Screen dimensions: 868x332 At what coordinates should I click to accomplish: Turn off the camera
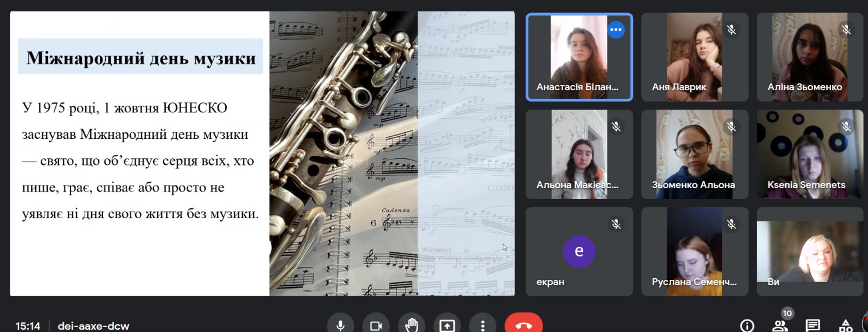(376, 325)
